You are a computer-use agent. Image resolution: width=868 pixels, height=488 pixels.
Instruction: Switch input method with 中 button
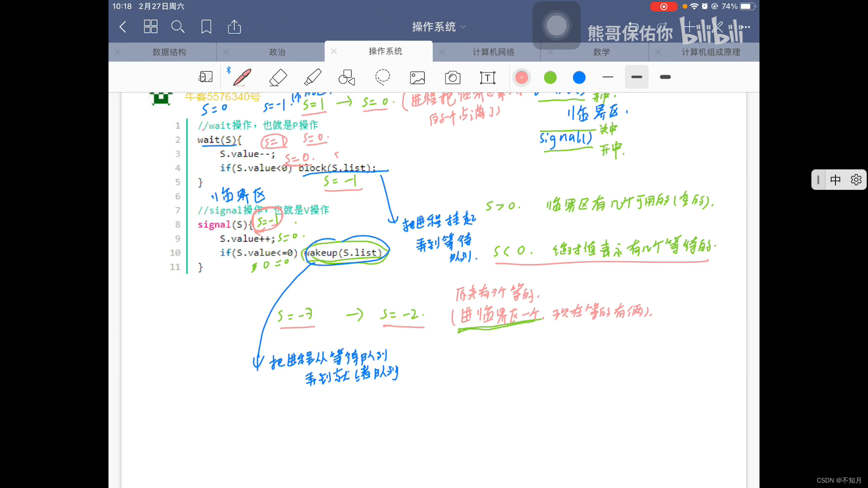point(835,180)
